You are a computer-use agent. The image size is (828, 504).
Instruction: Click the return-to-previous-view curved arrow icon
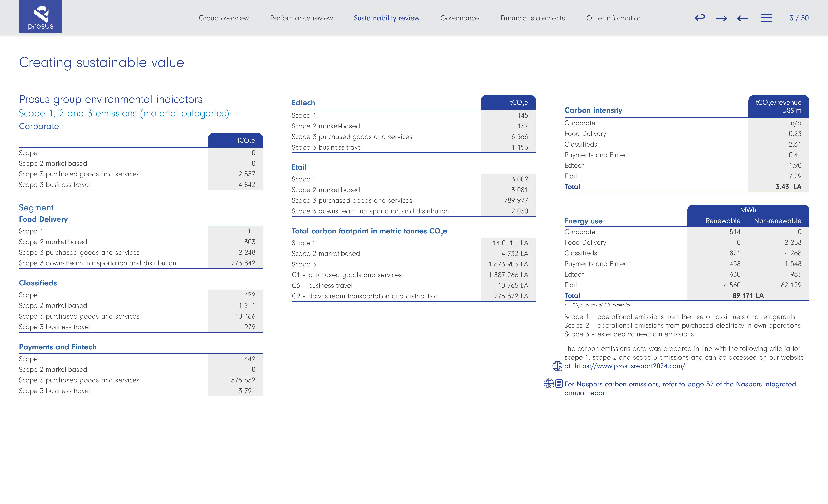pyautogui.click(x=700, y=18)
